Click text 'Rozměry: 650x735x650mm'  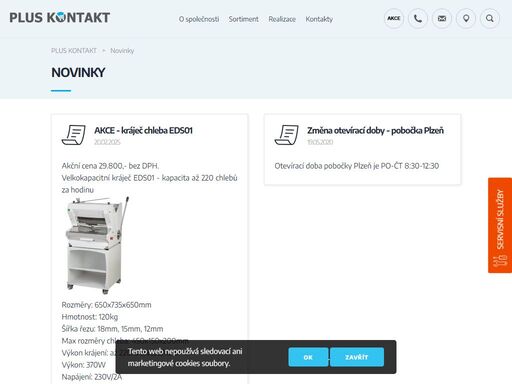[106, 305]
